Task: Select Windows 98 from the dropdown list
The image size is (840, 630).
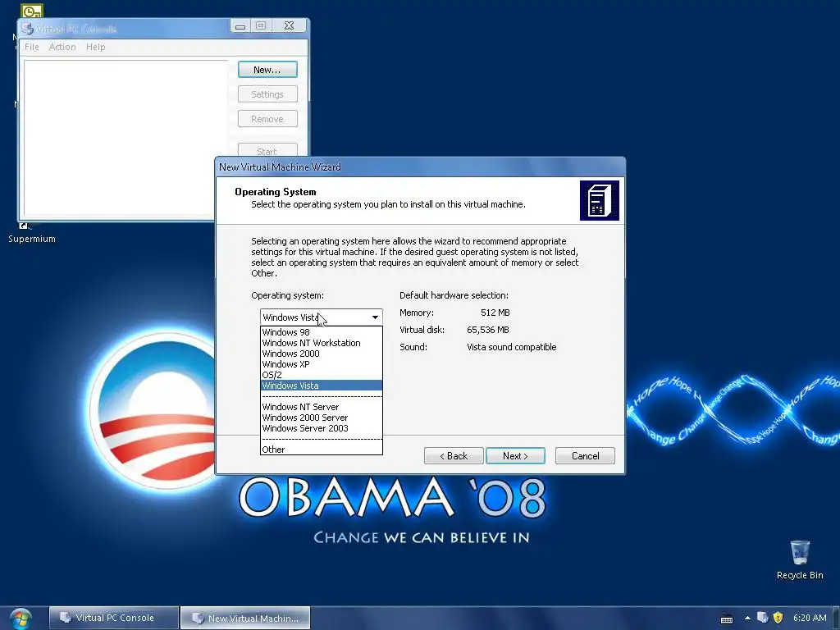Action: (322, 332)
